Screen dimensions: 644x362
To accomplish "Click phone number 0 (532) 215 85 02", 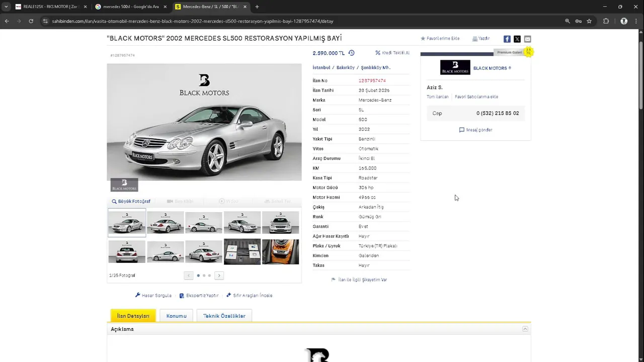I will click(498, 113).
